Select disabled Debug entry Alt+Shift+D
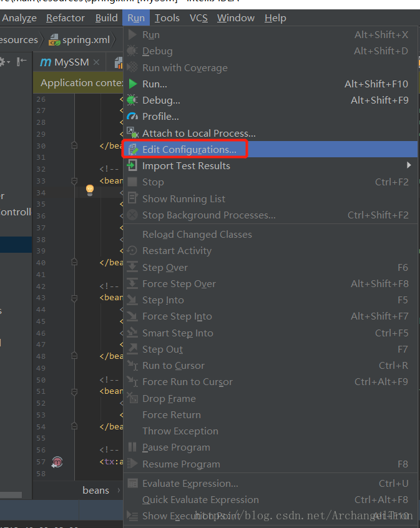420x528 pixels. [x=270, y=51]
